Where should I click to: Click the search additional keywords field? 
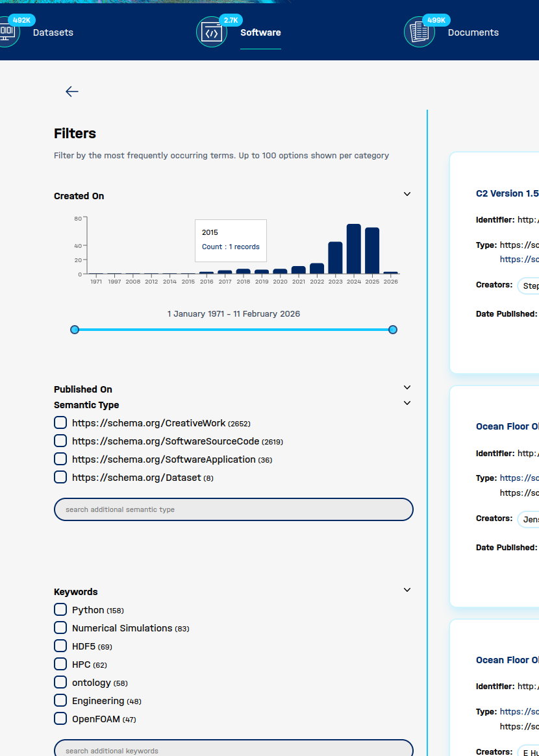pos(234,750)
